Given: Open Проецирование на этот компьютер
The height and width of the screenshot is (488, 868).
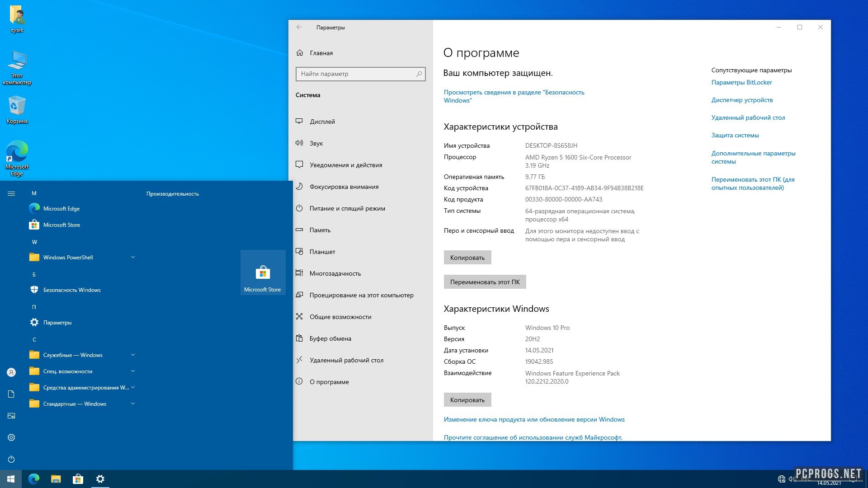Looking at the screenshot, I should click(361, 295).
